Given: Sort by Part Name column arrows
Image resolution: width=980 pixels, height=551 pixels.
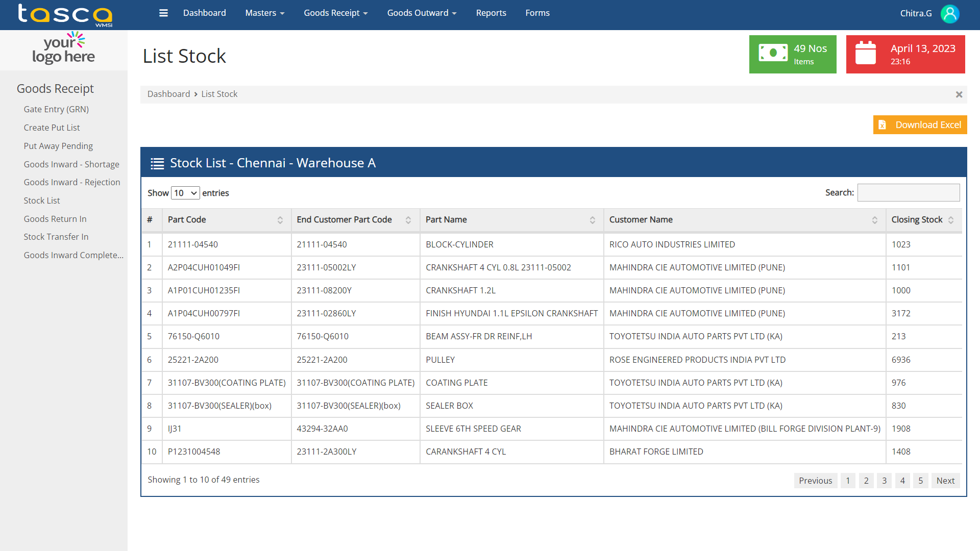Looking at the screenshot, I should pyautogui.click(x=593, y=220).
